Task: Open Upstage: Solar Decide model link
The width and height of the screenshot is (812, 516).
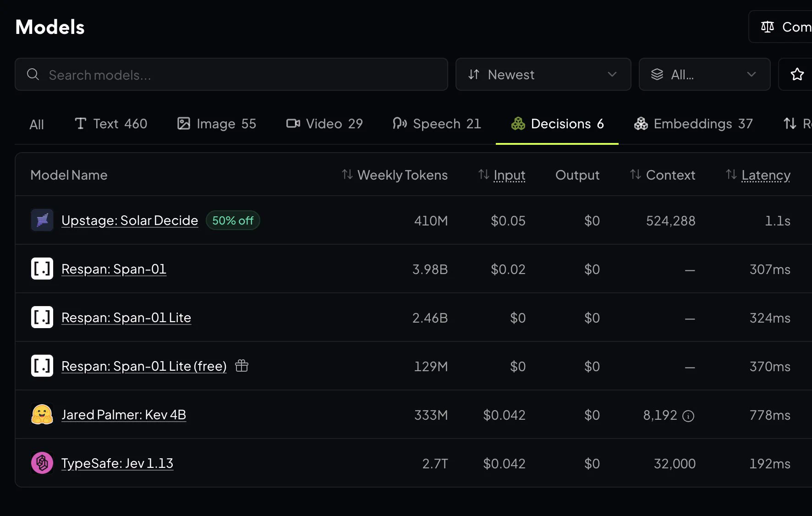Action: pos(130,220)
